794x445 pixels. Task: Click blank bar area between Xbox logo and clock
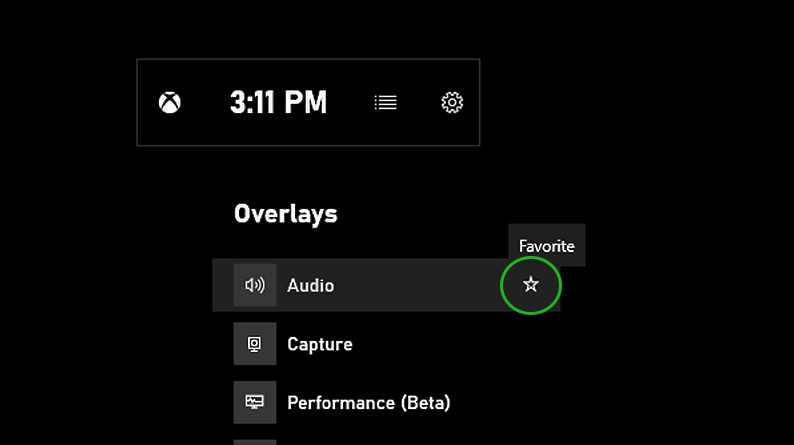(x=205, y=103)
